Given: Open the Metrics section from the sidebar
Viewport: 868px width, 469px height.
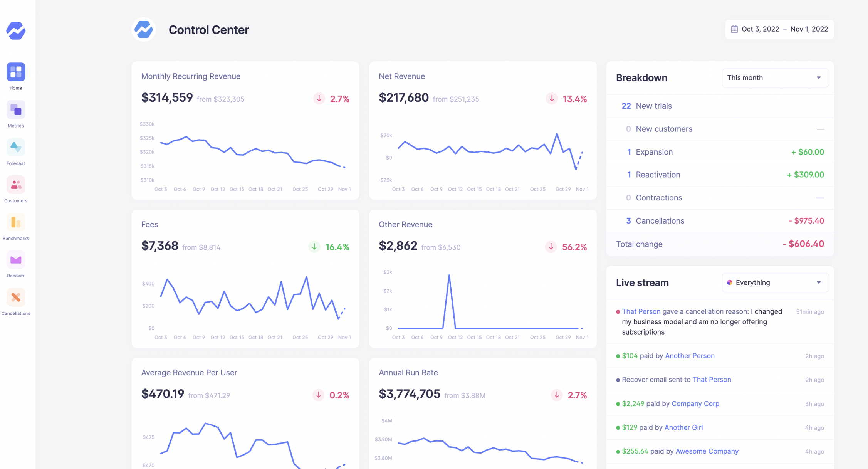Looking at the screenshot, I should (15, 109).
